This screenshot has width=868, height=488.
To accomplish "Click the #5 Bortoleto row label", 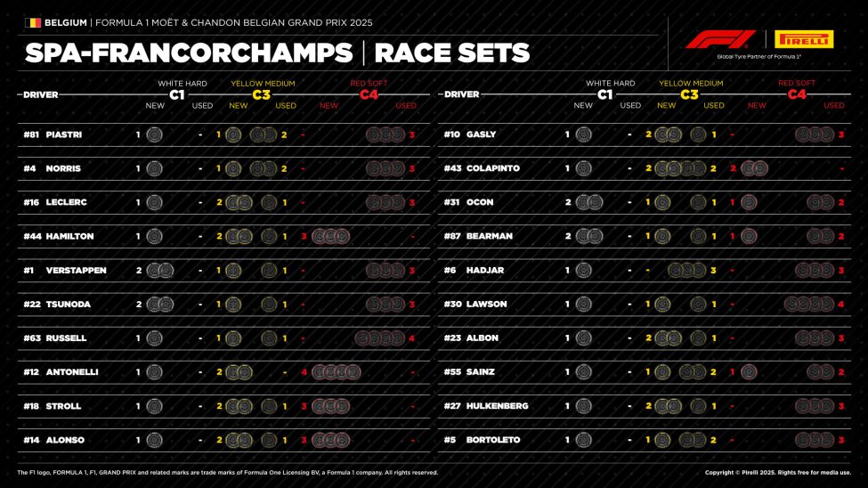I will coord(485,440).
